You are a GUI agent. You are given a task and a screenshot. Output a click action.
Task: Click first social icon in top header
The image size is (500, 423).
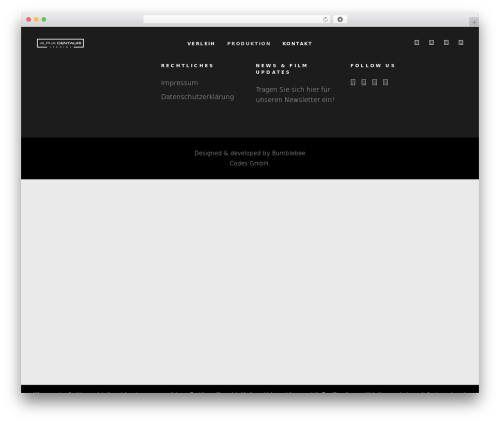point(417,42)
